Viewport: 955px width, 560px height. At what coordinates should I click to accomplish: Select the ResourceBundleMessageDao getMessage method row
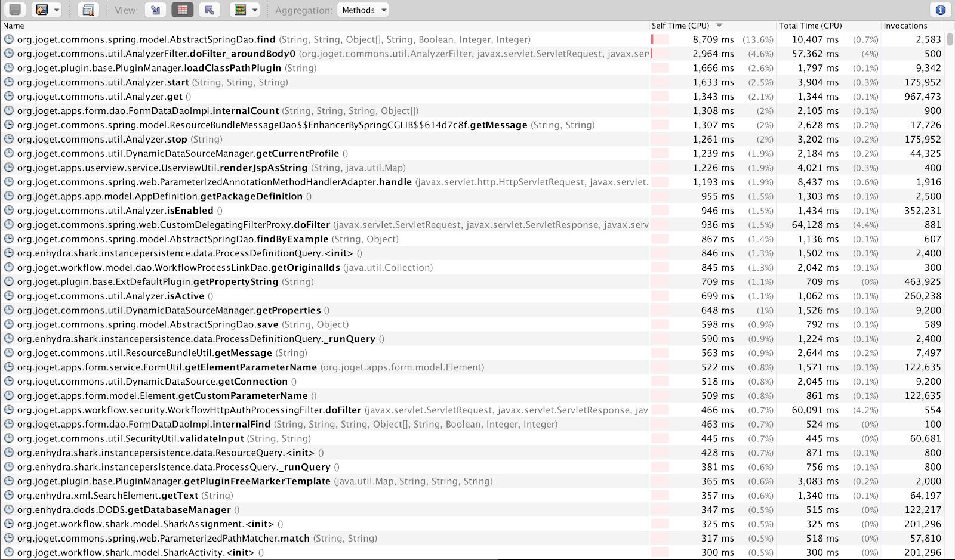tap(473, 125)
